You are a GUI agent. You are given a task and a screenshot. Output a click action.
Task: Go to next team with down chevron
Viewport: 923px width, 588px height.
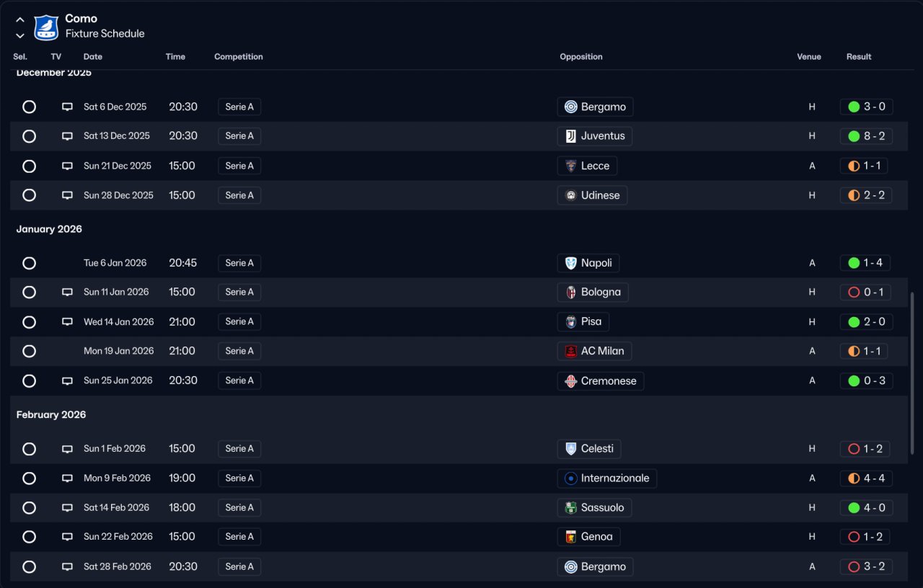click(x=20, y=35)
